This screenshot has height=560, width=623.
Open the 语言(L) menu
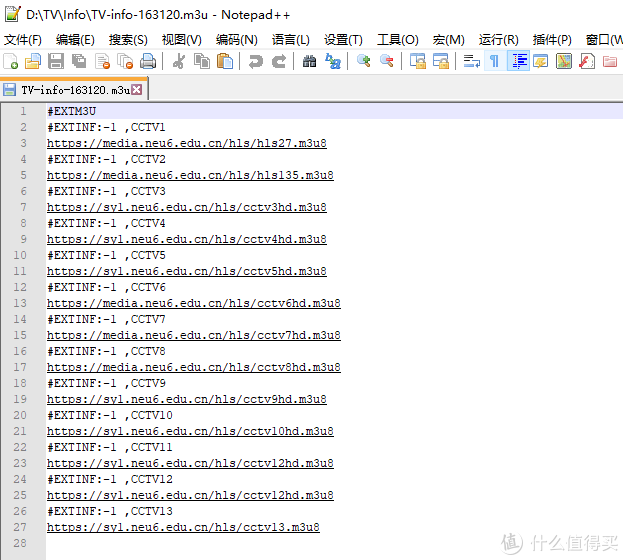pos(291,40)
